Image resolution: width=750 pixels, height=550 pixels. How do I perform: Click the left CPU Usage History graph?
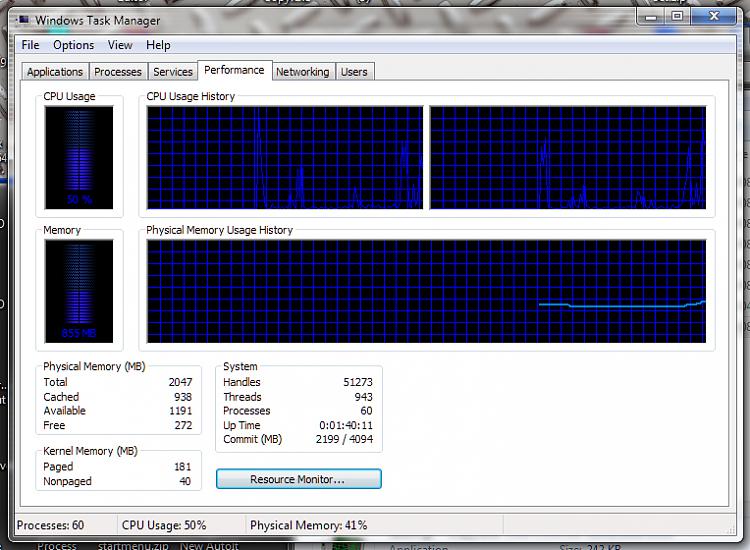point(285,157)
